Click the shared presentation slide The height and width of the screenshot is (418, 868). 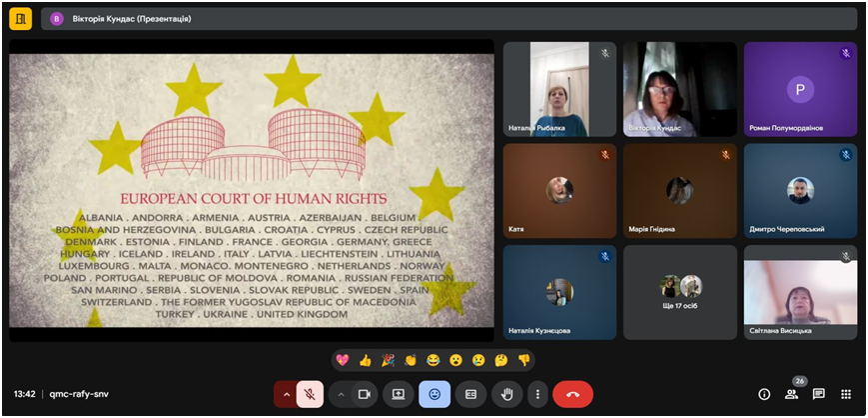point(252,190)
